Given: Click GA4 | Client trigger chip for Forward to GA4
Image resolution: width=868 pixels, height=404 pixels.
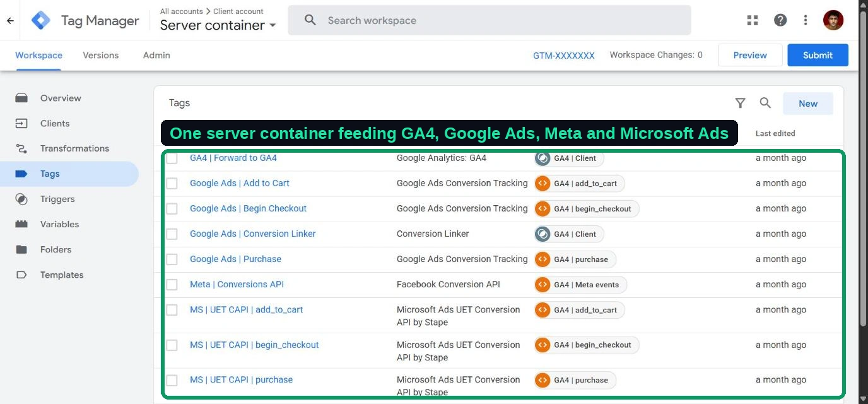Looking at the screenshot, I should pyautogui.click(x=569, y=158).
